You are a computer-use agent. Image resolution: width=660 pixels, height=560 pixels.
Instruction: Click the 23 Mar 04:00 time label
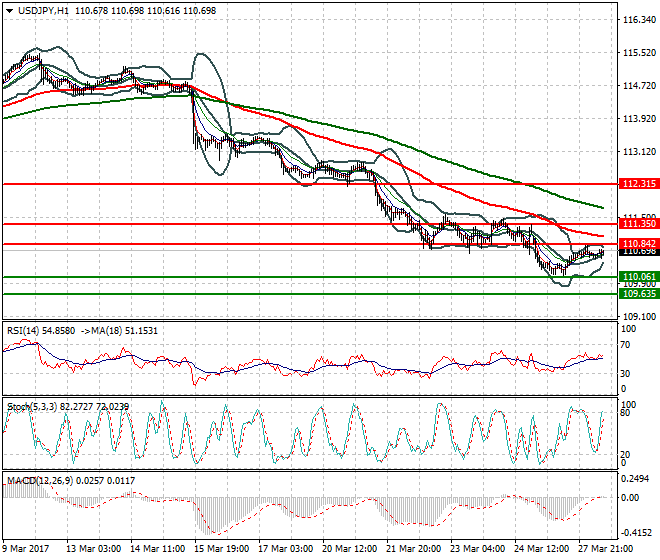coord(477,549)
